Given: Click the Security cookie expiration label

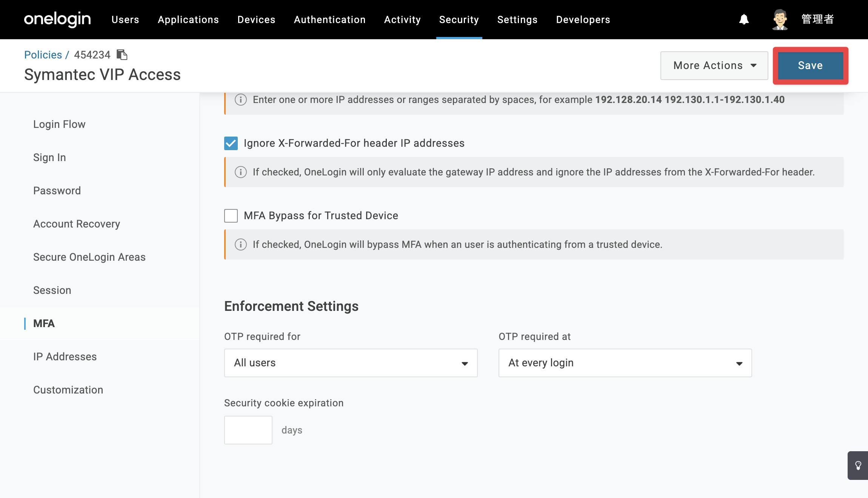Looking at the screenshot, I should click(284, 403).
